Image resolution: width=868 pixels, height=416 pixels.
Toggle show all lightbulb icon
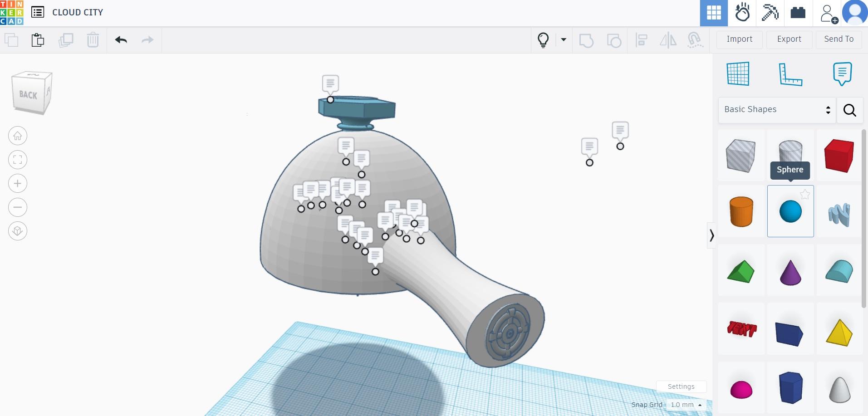pos(543,40)
